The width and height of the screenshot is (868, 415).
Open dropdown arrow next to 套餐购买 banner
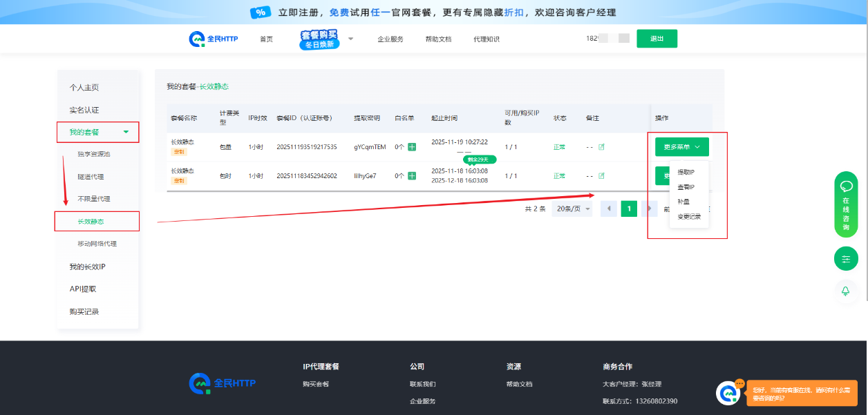point(350,39)
